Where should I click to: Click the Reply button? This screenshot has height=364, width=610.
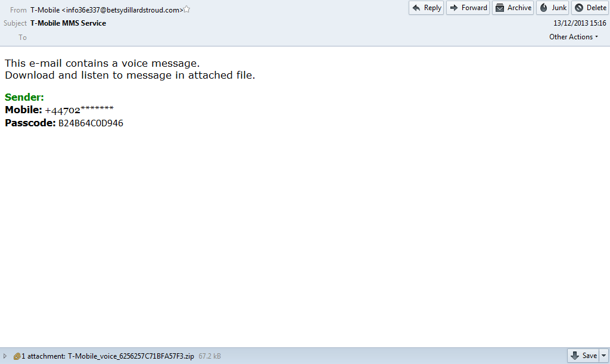pyautogui.click(x=426, y=8)
